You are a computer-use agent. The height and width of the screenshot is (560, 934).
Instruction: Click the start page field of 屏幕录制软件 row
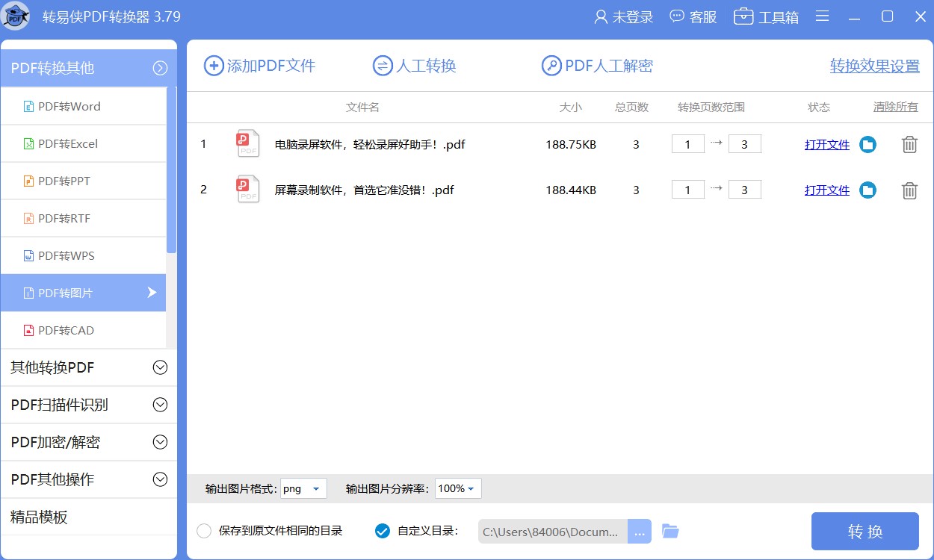point(688,190)
